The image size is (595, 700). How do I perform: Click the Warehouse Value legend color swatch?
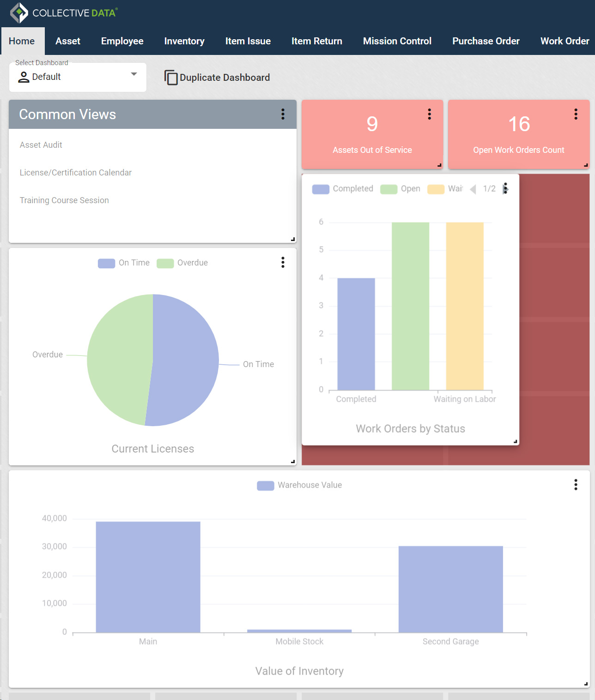(265, 485)
